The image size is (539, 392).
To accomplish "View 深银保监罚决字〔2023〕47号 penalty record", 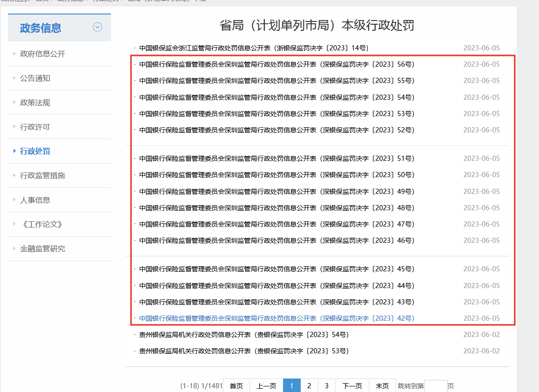I will click(x=276, y=224).
